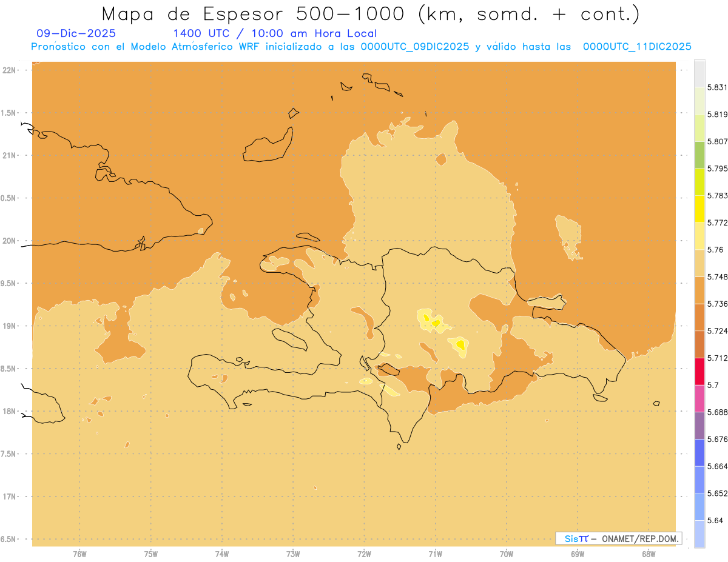Click the legend value 5.688

point(718,412)
